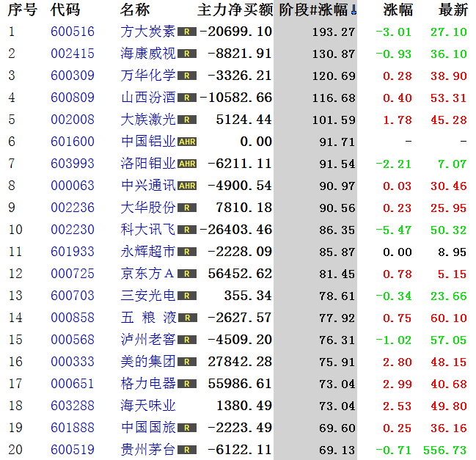The width and height of the screenshot is (476, 460).
Task: Open stock code 600309
Action: [73, 76]
